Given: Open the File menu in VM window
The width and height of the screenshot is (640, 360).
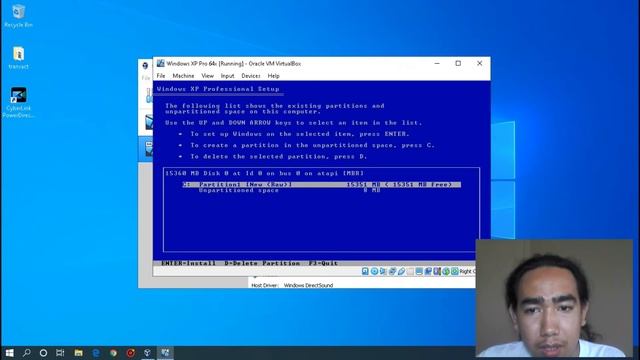Looking at the screenshot, I should (161, 76).
